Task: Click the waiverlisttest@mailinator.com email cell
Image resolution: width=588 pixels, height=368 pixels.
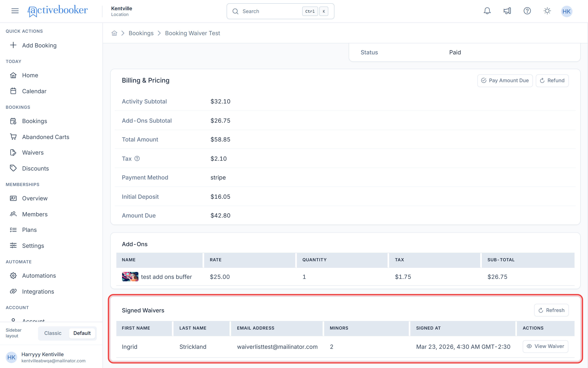Action: (277, 347)
